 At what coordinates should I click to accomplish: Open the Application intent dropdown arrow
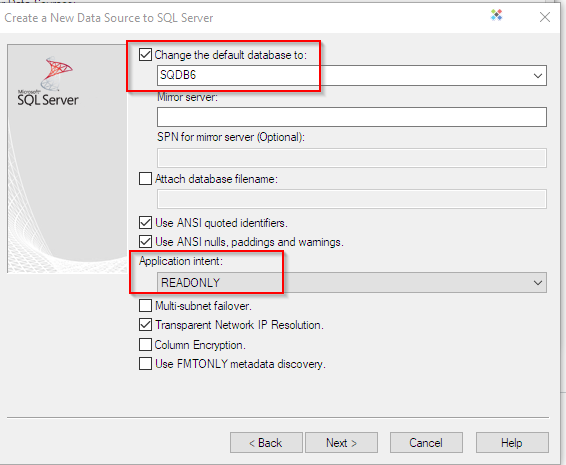(x=538, y=283)
